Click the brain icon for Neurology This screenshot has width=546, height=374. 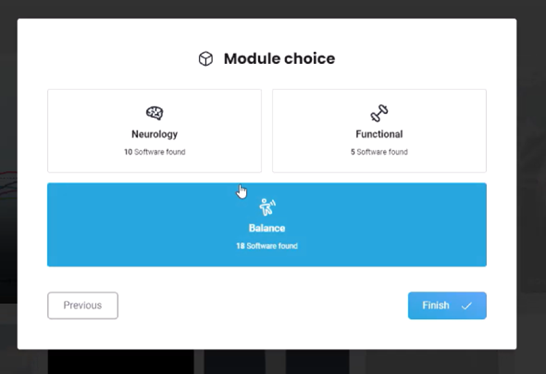(x=155, y=113)
